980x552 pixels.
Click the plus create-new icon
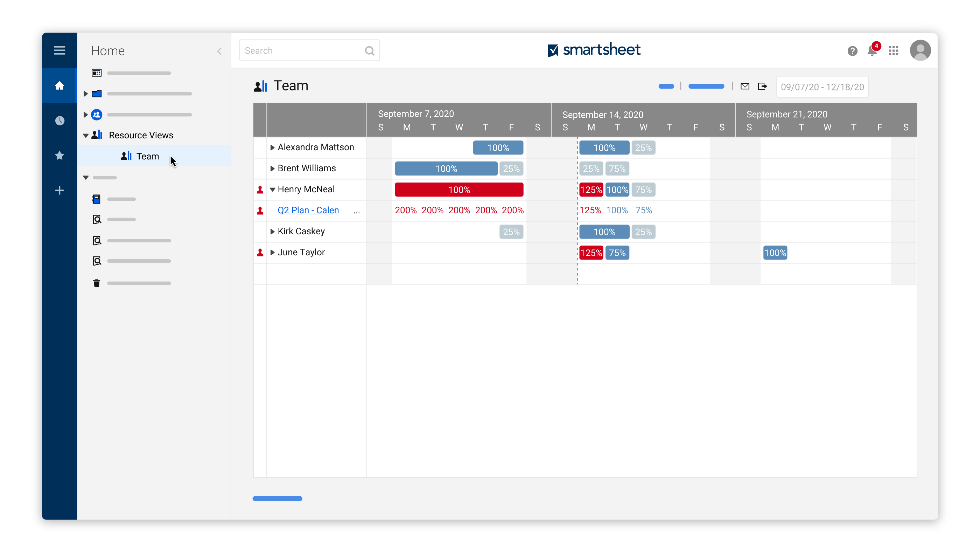[59, 190]
